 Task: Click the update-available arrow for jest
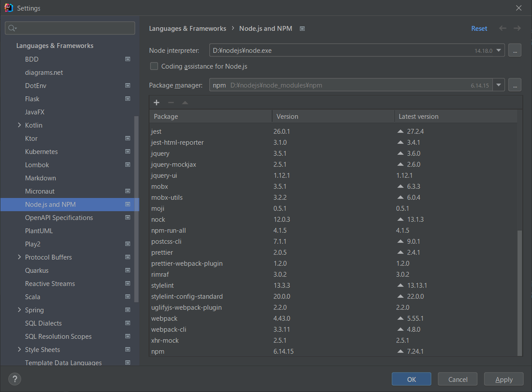click(x=400, y=132)
